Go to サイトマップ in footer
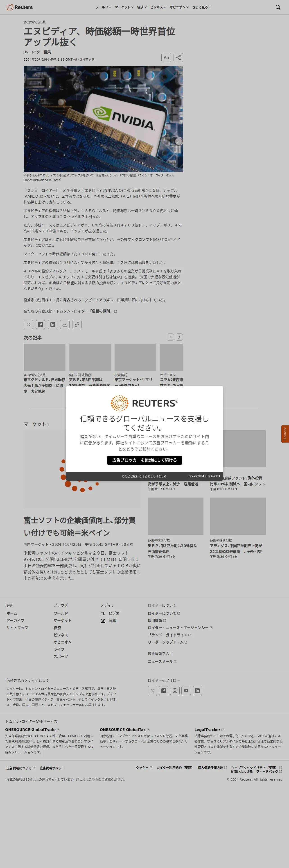This screenshot has height=868, width=289. tap(17, 628)
